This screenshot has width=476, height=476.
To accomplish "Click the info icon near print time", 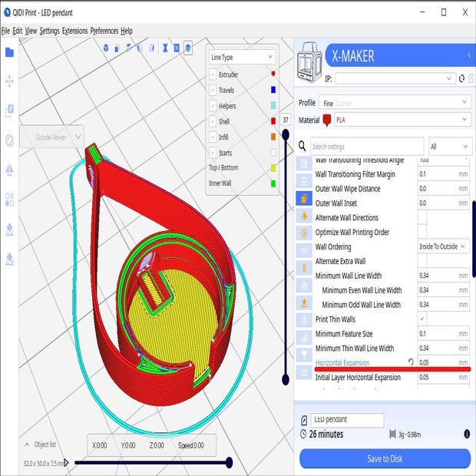I will 467,435.
